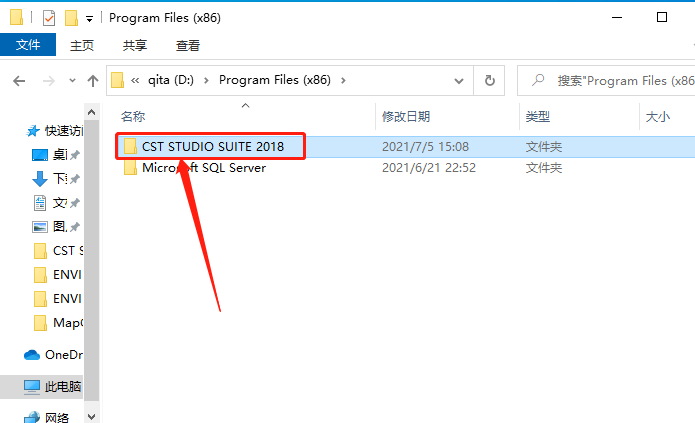The width and height of the screenshot is (695, 423).
Task: Click the Back navigation arrow
Action: (19, 81)
